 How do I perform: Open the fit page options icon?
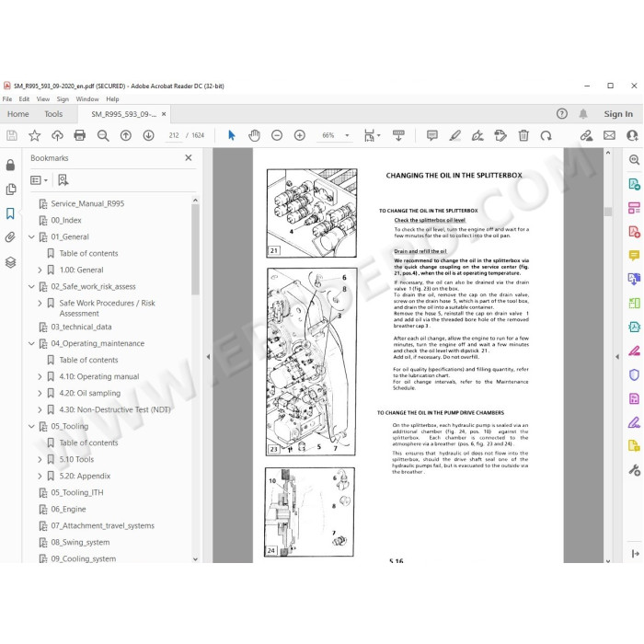click(372, 135)
